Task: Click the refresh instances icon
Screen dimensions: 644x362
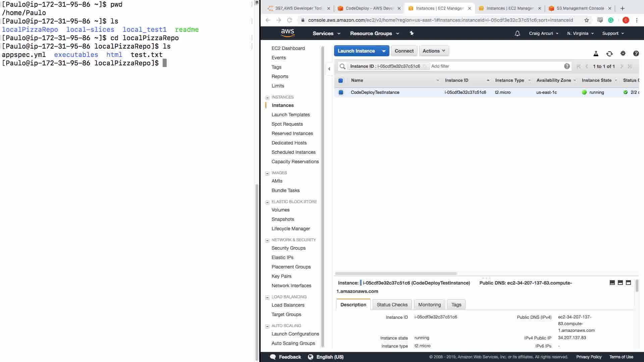Action: click(x=609, y=54)
